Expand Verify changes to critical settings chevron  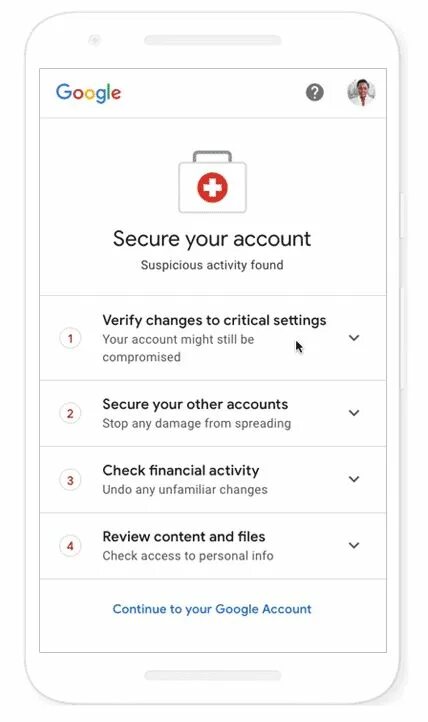354,338
